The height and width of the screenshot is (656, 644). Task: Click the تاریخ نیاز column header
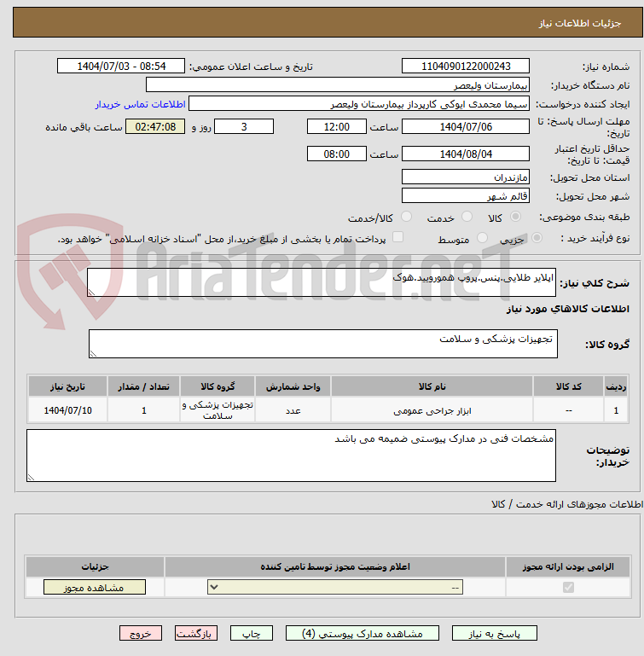pos(67,386)
